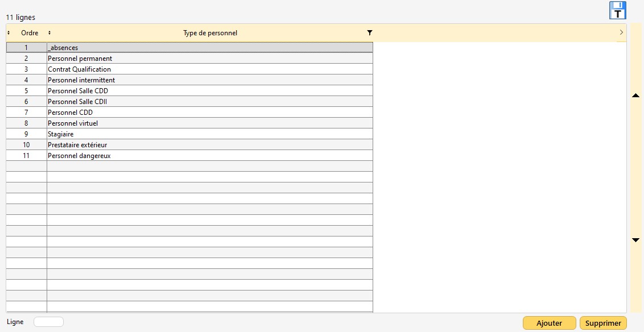Click the Ligne input field
Screen dimensions: 644x332
pyautogui.click(x=49, y=322)
